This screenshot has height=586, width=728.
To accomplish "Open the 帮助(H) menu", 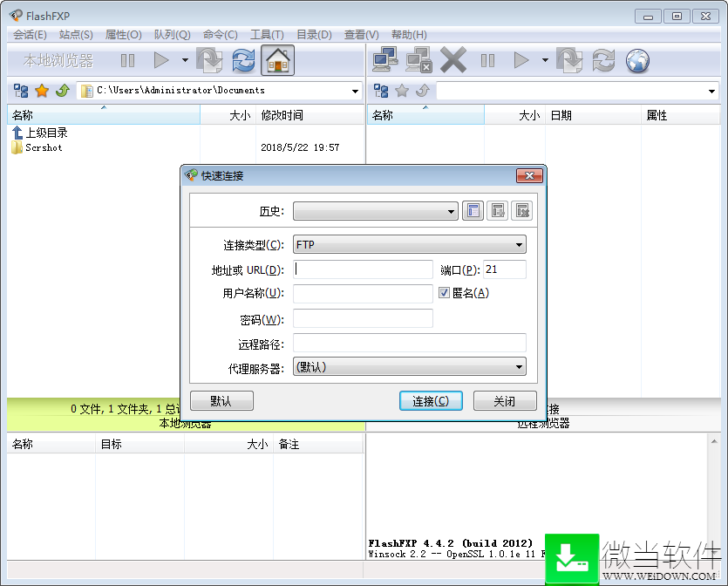I will (x=409, y=35).
